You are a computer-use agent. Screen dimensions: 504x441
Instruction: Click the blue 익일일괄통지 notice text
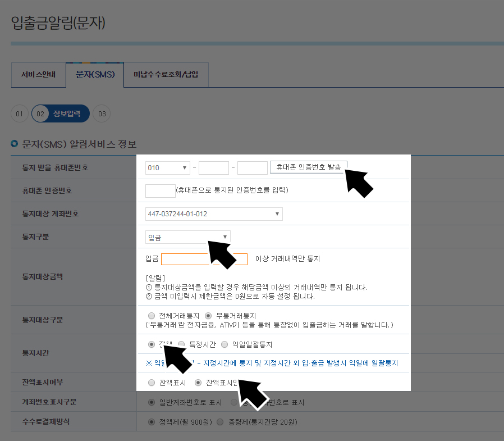tap(272, 363)
